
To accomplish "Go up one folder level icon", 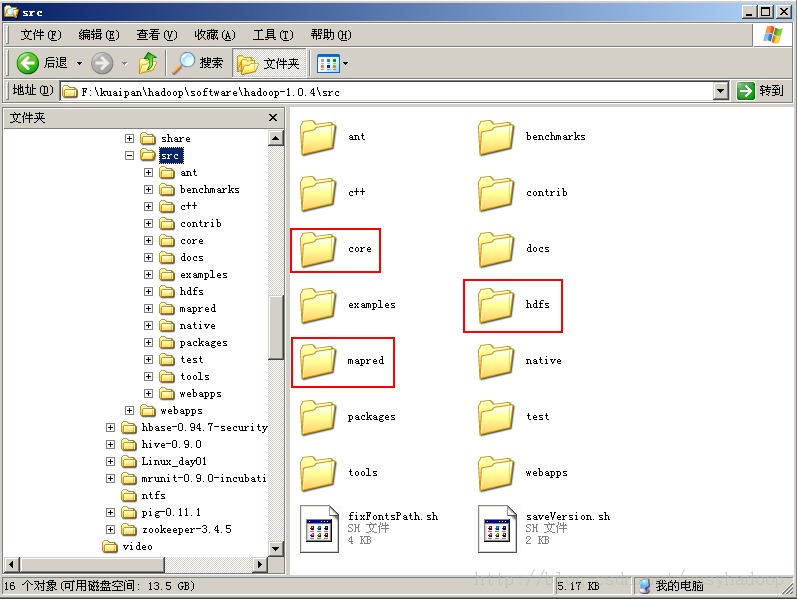I will coord(148,63).
